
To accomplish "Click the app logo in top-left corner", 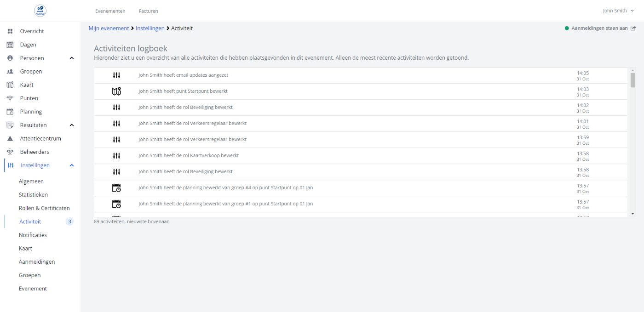I will coord(40,11).
